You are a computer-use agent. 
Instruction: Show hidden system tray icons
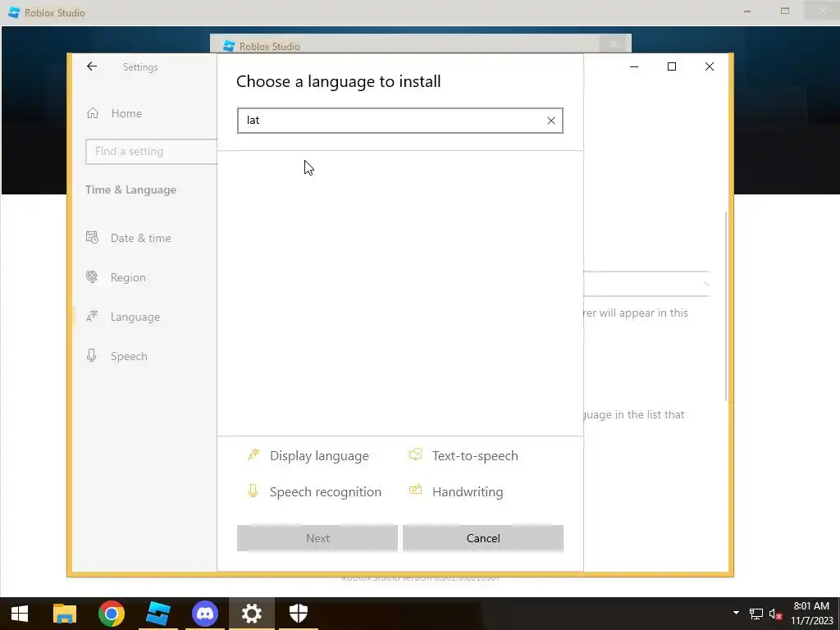pos(736,613)
